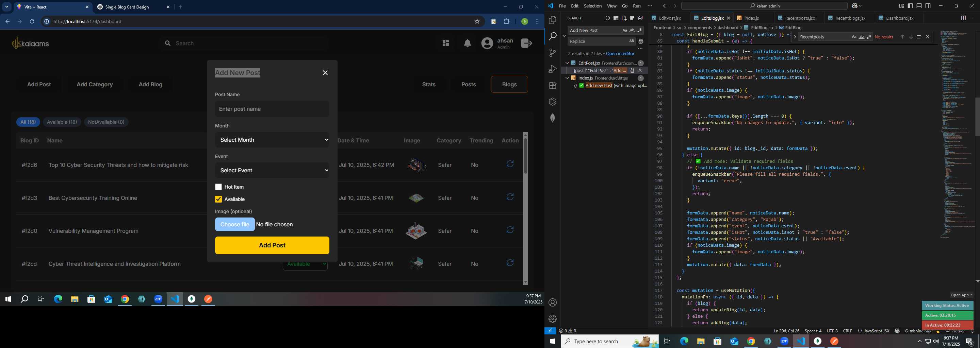
Task: Go to previous match in editor find widget
Action: [x=902, y=37]
